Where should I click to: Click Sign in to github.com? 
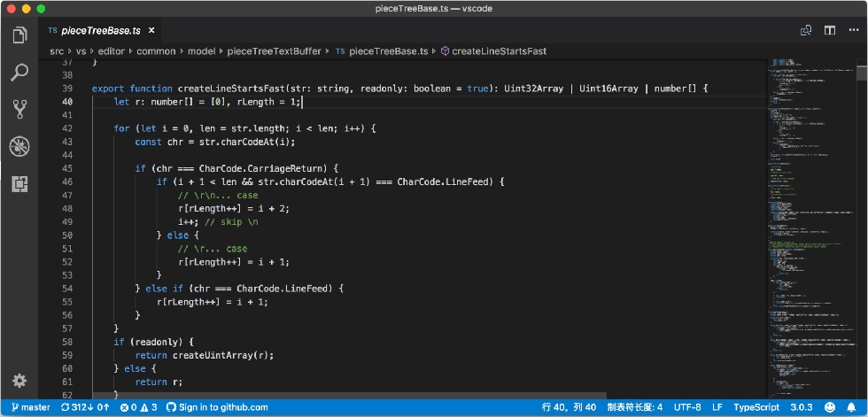coord(217,407)
